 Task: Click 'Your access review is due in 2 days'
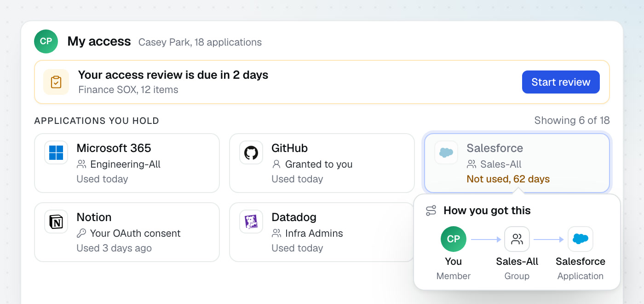pyautogui.click(x=173, y=75)
